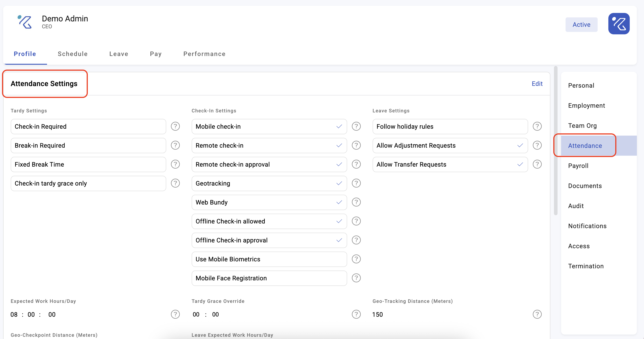Image resolution: width=644 pixels, height=339 pixels.
Task: Show help for Check-in tardy grace only
Action: tap(175, 183)
